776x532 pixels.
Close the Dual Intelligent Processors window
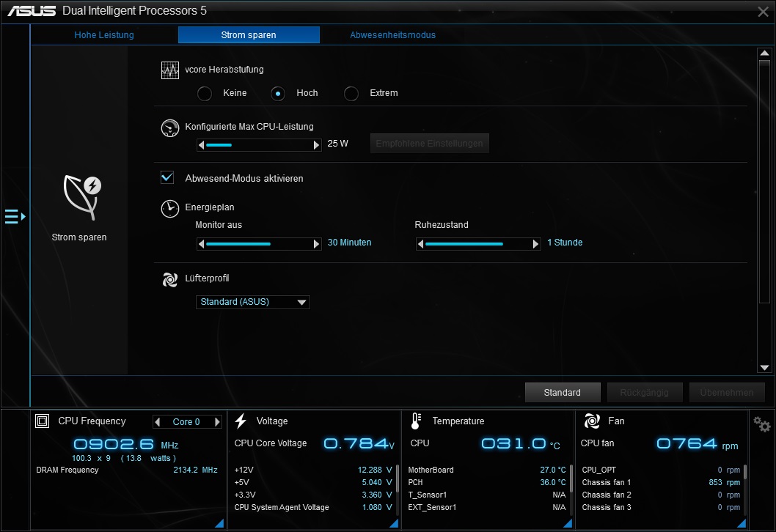pyautogui.click(x=763, y=12)
